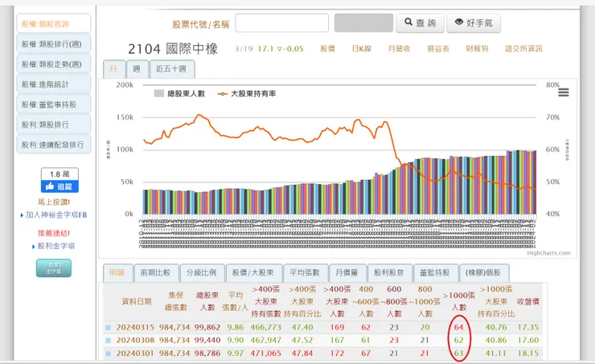Switch to the 股價/大股東 tab
The image size is (595, 364).
coord(253,272)
